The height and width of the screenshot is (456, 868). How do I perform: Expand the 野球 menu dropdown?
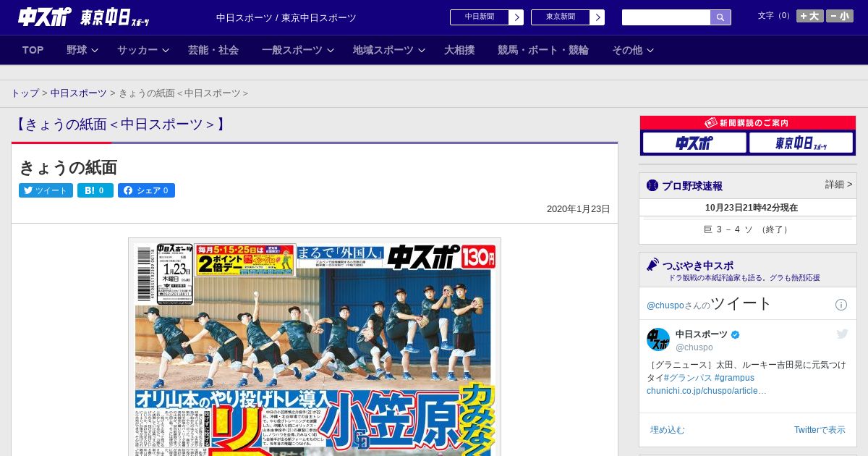tap(82, 50)
